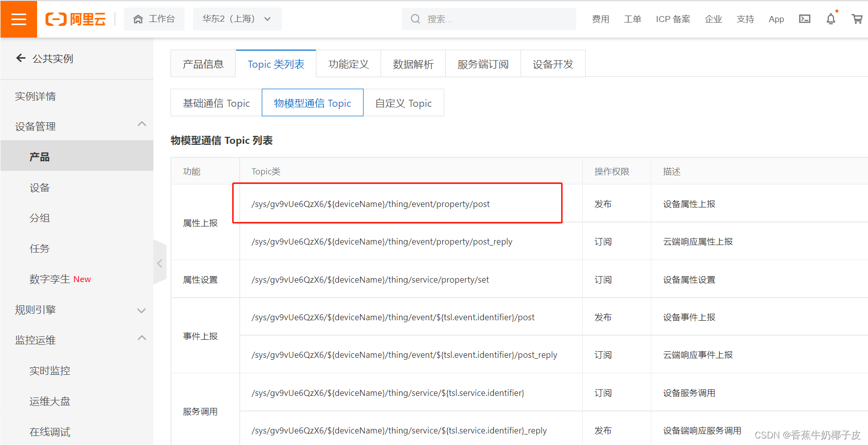This screenshot has width=868, height=445.
Task: Select 产品 in sidebar
Action: point(77,157)
